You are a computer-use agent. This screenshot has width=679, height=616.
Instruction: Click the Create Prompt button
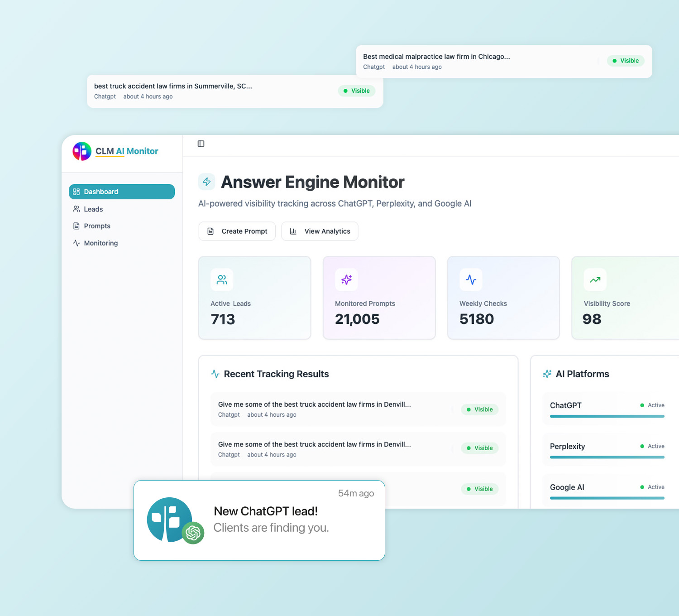237,231
